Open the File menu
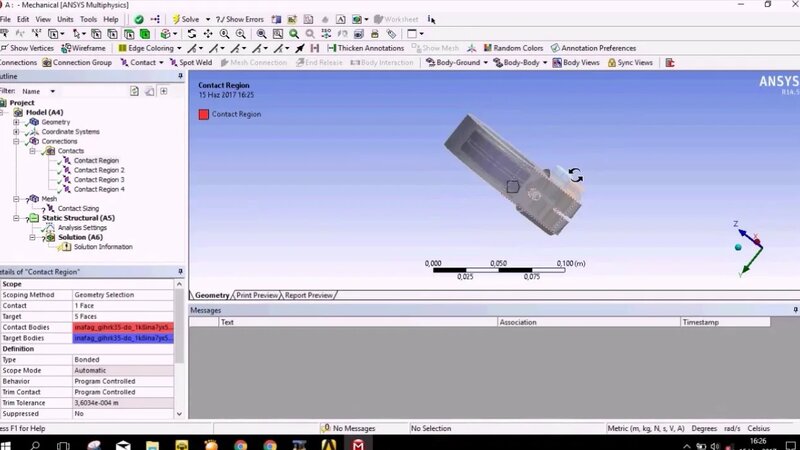 5,19
